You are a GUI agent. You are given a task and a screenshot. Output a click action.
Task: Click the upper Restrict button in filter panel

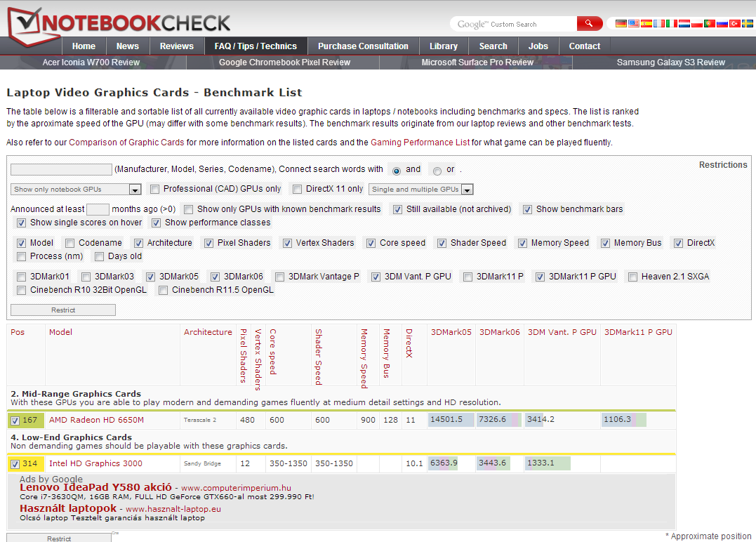[x=63, y=310]
